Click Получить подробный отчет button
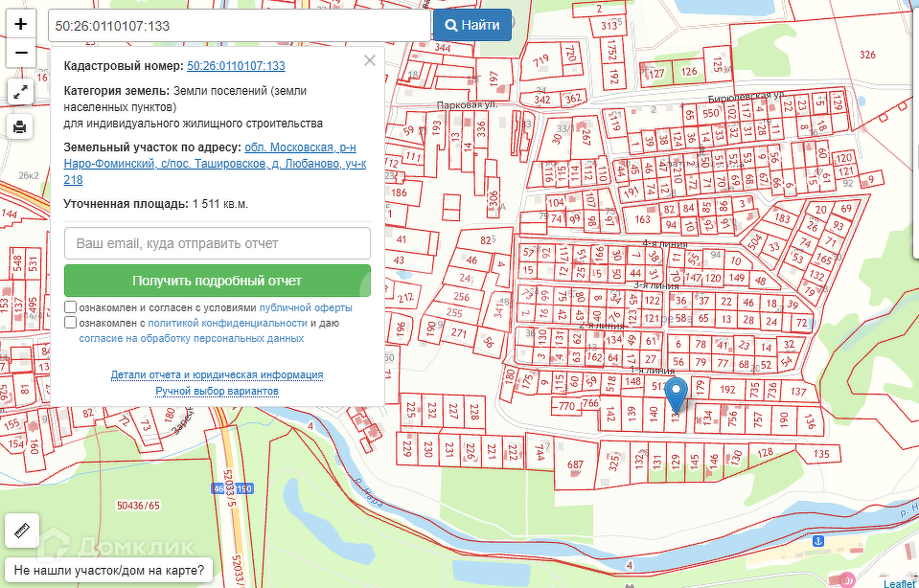The height and width of the screenshot is (588, 919). coord(218,281)
